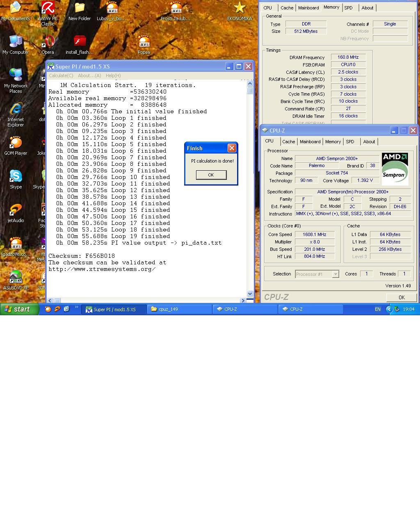Click Loop 19 finished line

pyautogui.click(x=113, y=236)
